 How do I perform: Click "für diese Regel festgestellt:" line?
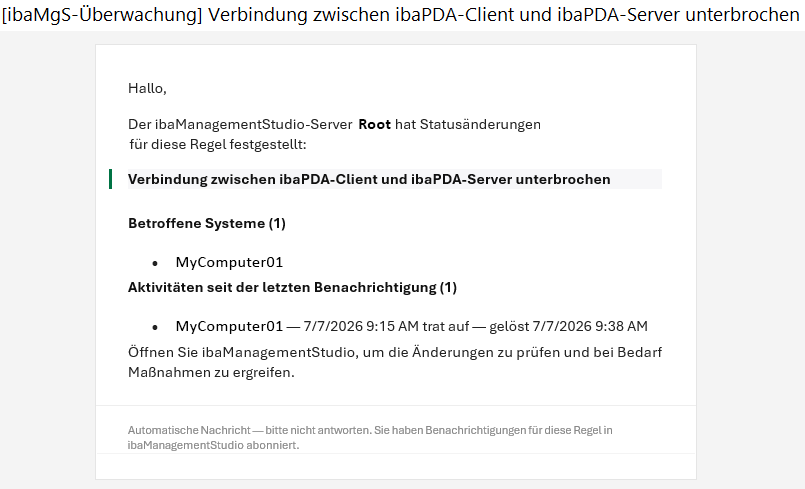pyautogui.click(x=218, y=144)
